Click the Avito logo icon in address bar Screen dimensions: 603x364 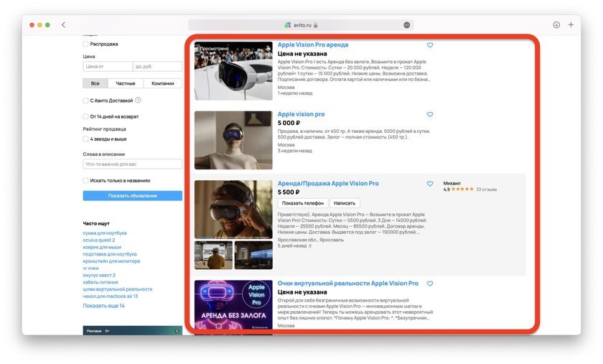click(287, 25)
